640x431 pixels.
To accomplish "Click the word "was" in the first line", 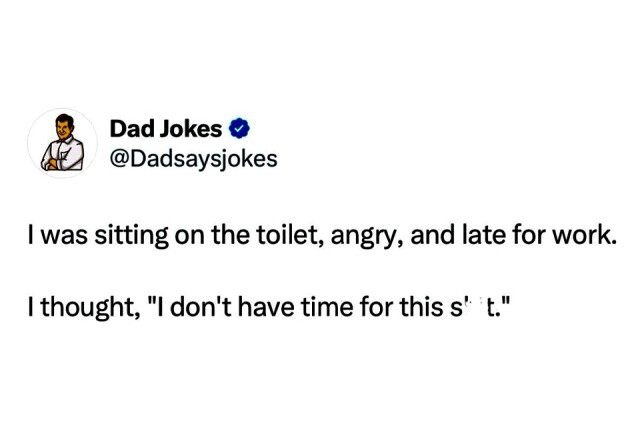I will coord(64,237).
